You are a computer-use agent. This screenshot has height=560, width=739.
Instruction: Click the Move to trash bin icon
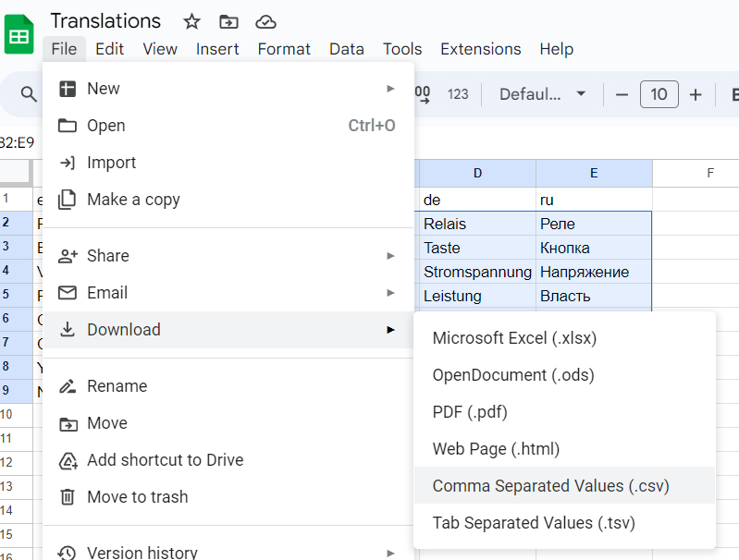(68, 497)
